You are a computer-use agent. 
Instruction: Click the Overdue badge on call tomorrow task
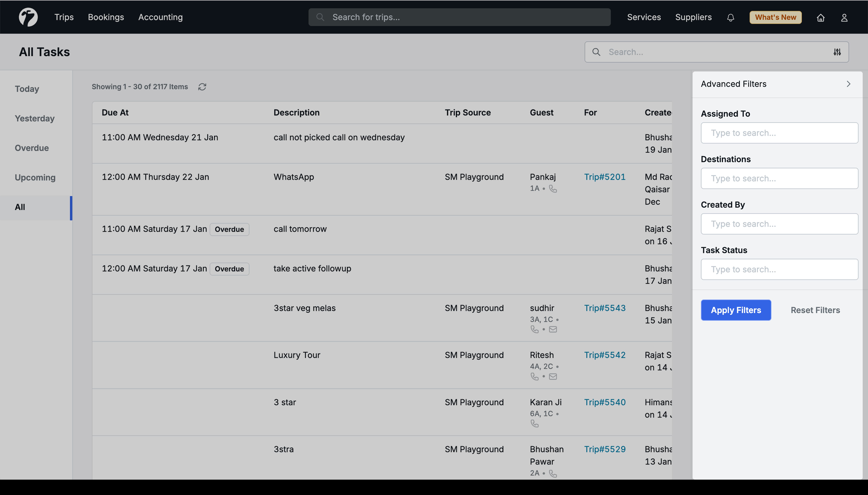(x=229, y=229)
